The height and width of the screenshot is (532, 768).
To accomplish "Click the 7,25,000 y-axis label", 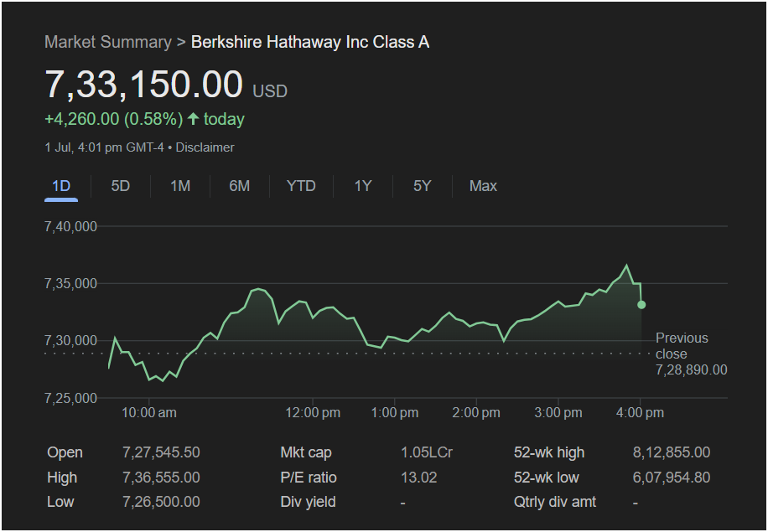I will tap(70, 399).
